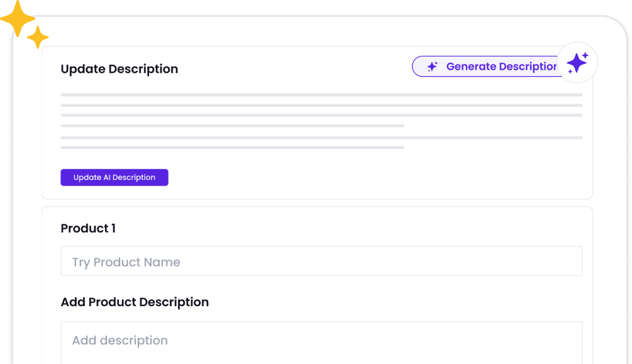This screenshot has height=364, width=632.
Task: Click the first gray placeholder text line
Action: pos(321,95)
